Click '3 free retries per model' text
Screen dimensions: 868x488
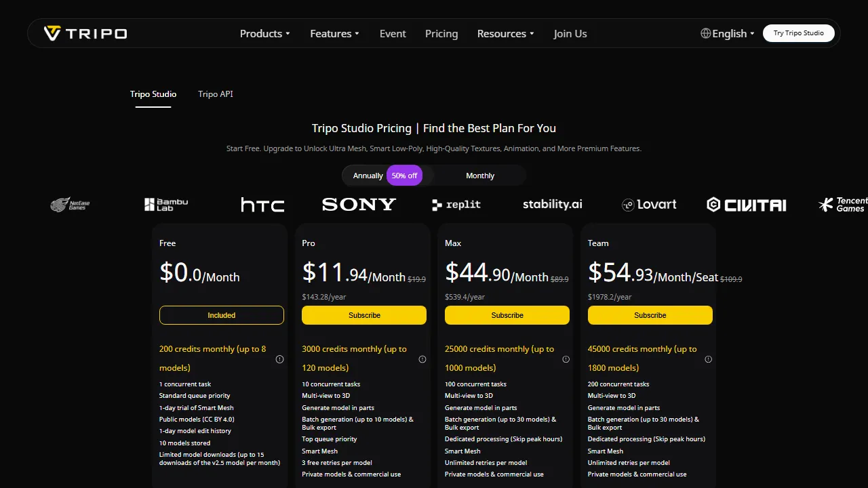(337, 463)
